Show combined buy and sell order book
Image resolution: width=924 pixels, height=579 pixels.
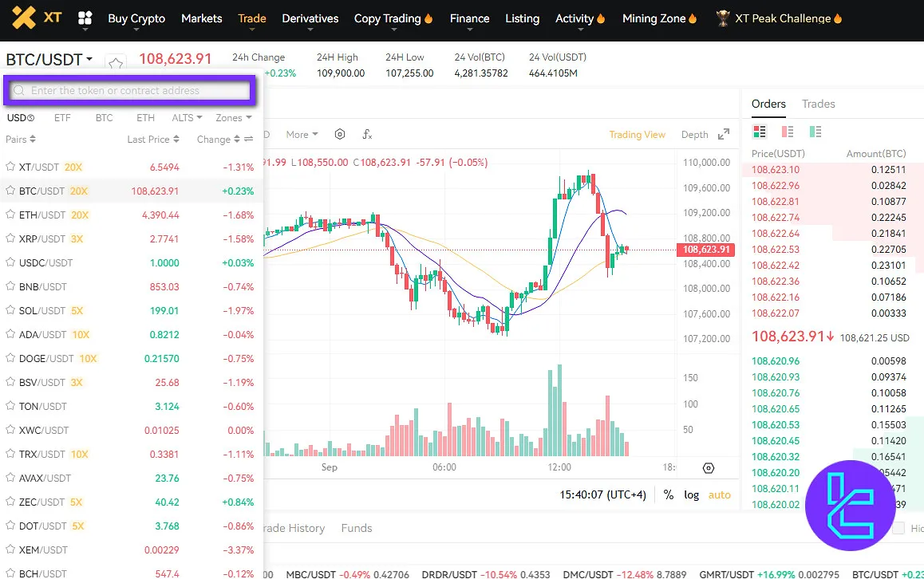pos(760,132)
